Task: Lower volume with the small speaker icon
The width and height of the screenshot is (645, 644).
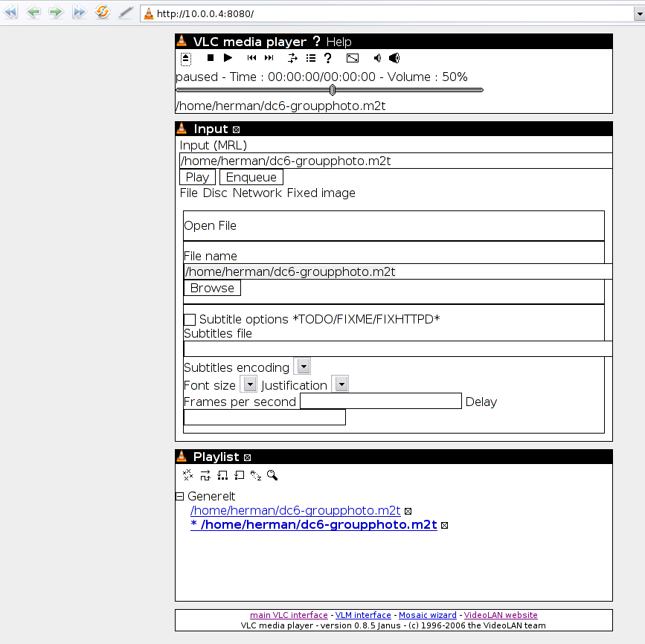Action: 377,58
